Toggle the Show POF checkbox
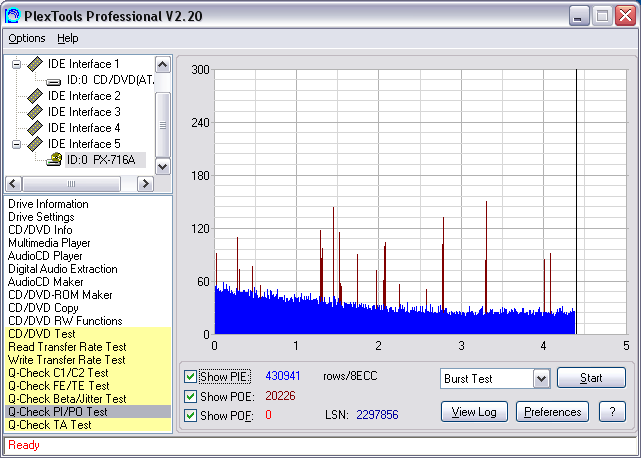Viewport: 641px width, 458px height. (x=190, y=415)
